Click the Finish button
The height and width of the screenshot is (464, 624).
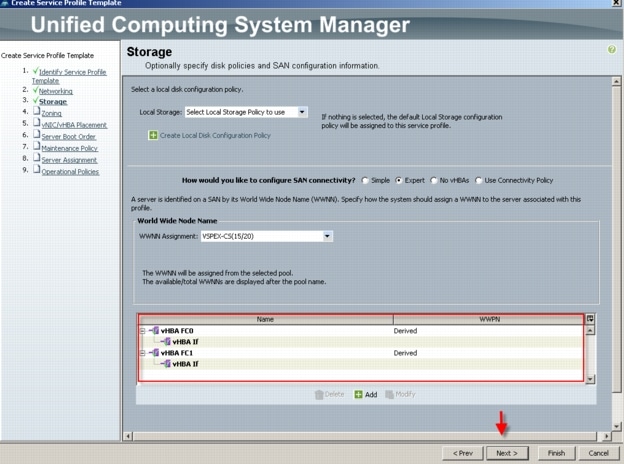coord(556,453)
